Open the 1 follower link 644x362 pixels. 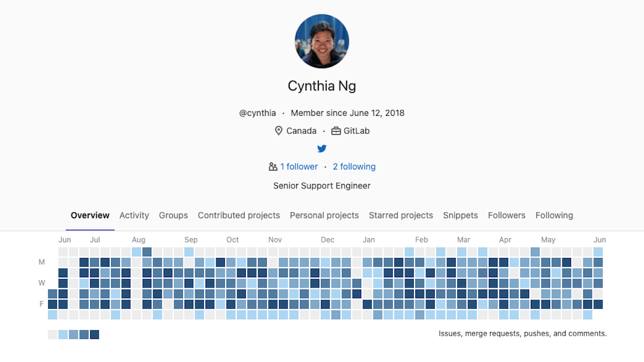point(299,167)
